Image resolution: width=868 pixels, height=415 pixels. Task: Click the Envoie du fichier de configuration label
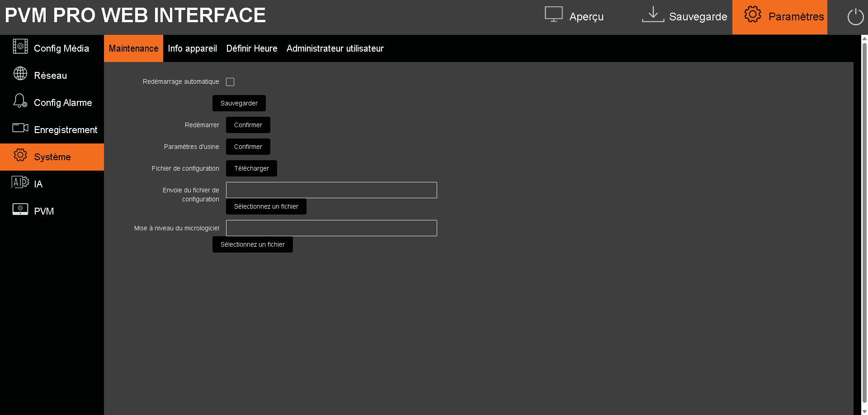point(191,195)
